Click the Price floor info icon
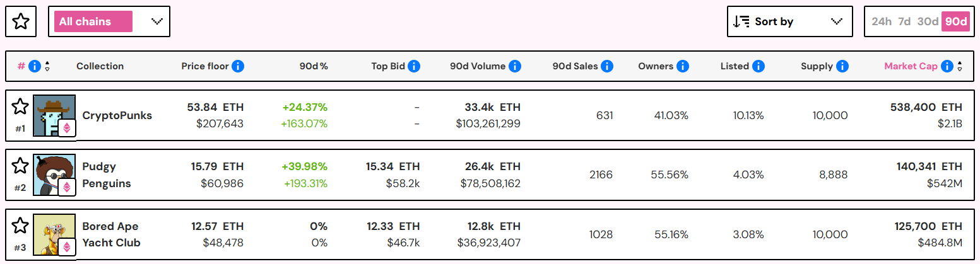This screenshot has height=264, width=980. click(238, 66)
